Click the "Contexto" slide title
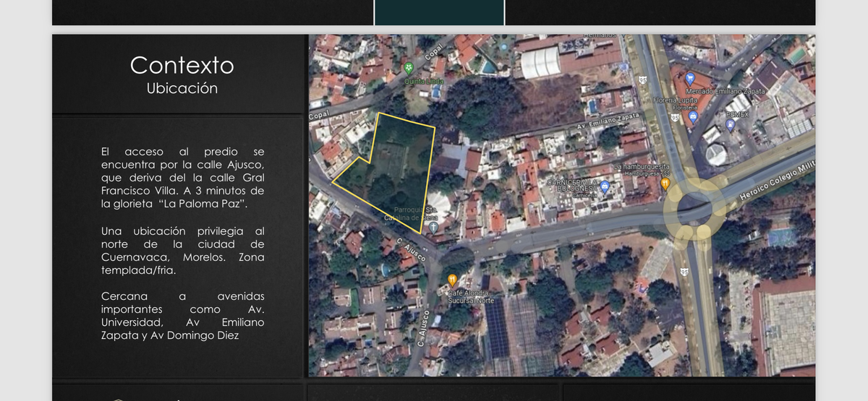 point(182,65)
